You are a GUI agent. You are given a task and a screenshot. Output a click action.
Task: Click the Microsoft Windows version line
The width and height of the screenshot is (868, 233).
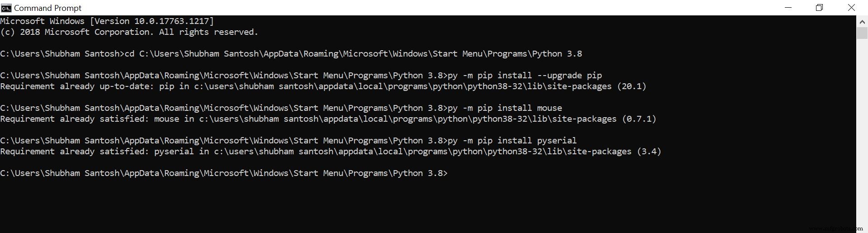click(107, 21)
